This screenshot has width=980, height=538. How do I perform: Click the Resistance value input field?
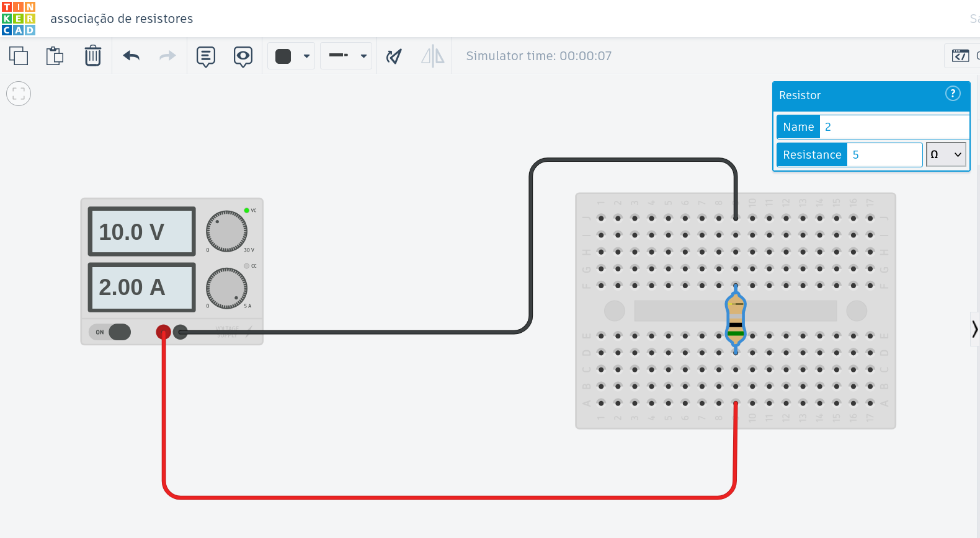tap(885, 155)
